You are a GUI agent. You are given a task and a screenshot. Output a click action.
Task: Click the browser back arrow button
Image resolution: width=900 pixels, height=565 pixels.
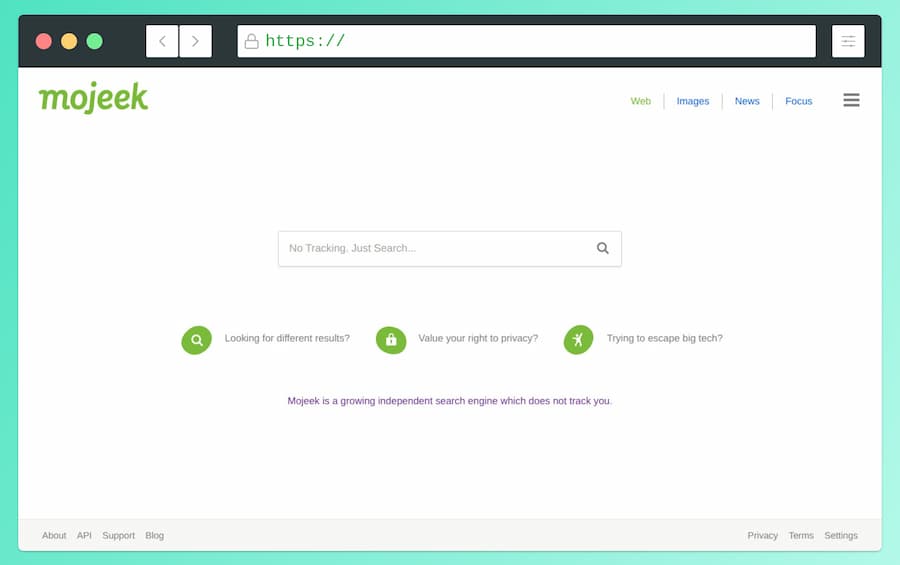point(162,41)
